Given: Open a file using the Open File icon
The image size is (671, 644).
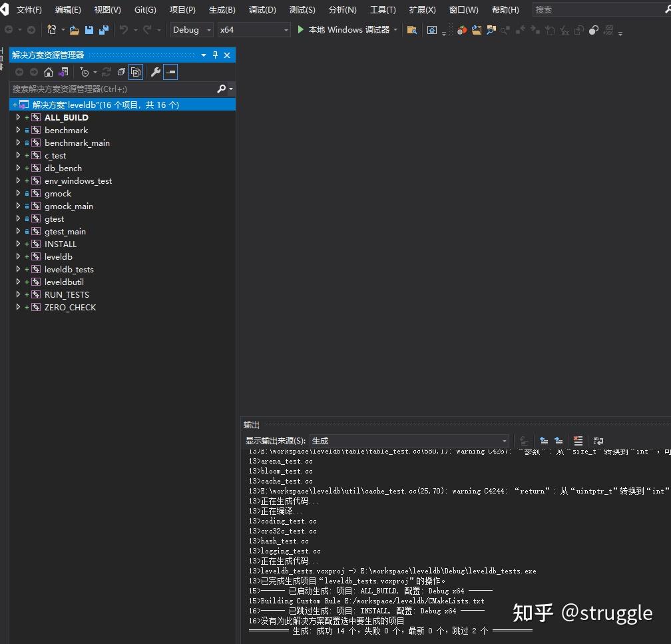Looking at the screenshot, I should 73,30.
